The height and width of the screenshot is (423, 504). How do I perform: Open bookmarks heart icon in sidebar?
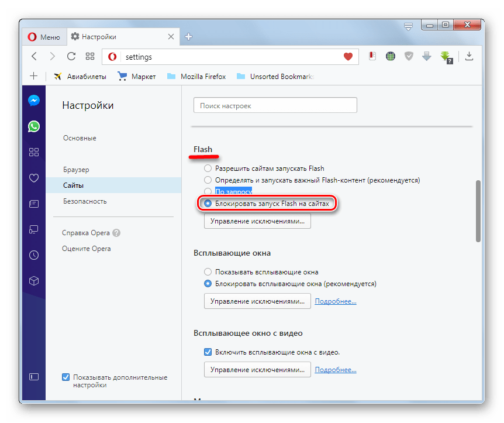pyautogui.click(x=34, y=178)
